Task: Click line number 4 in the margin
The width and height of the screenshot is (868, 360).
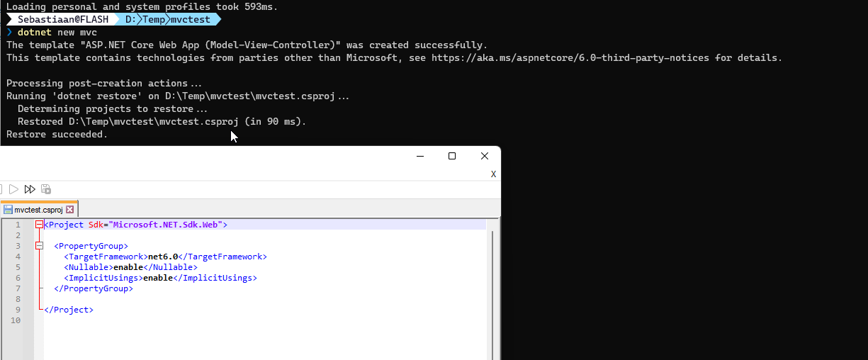Action: pos(18,257)
